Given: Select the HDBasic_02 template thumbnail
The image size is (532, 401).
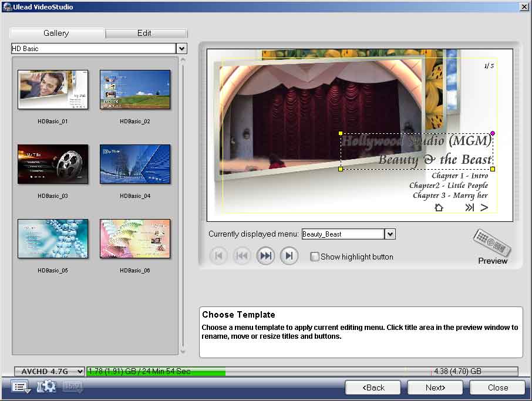Looking at the screenshot, I should [x=135, y=90].
